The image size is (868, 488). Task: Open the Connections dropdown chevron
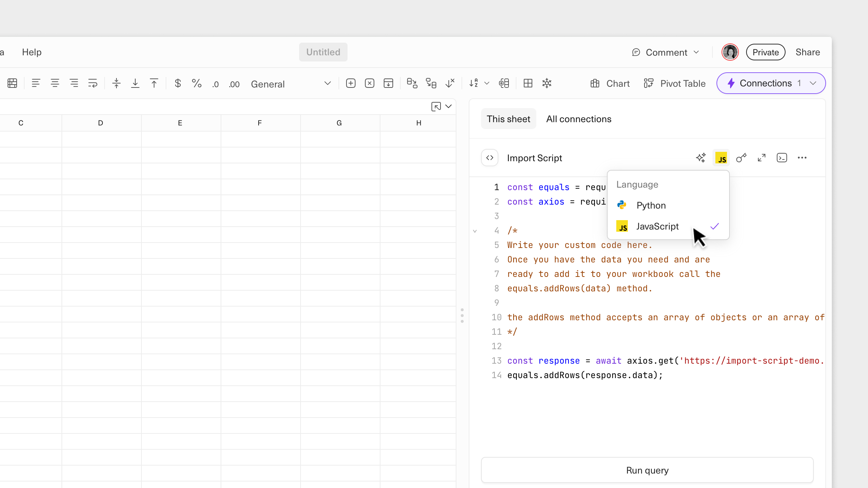[x=813, y=83]
